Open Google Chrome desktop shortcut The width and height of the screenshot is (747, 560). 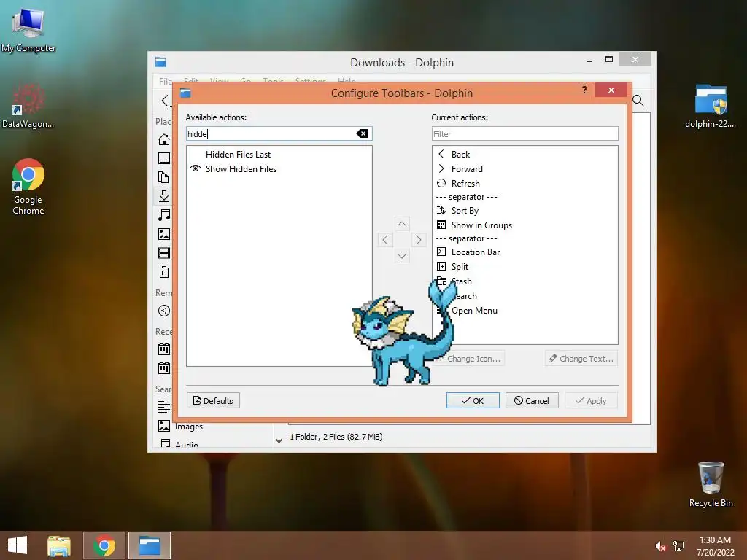(28, 187)
